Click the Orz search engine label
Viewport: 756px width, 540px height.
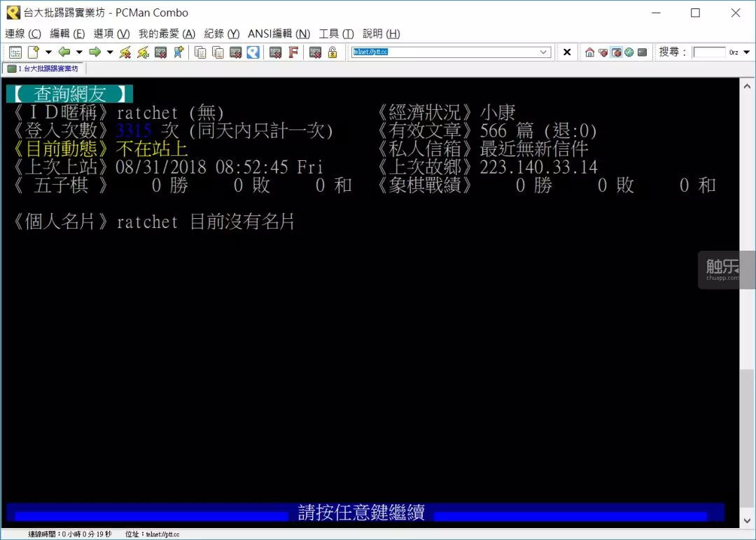[734, 52]
